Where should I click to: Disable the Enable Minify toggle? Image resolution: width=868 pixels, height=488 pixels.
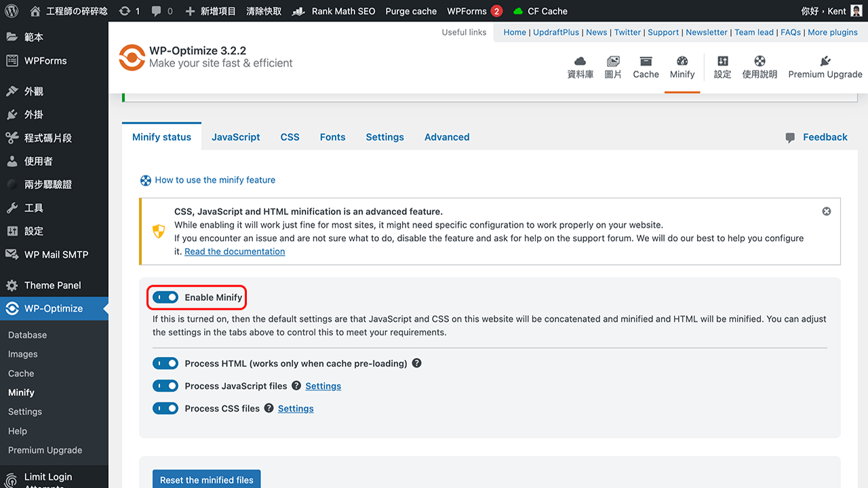165,297
